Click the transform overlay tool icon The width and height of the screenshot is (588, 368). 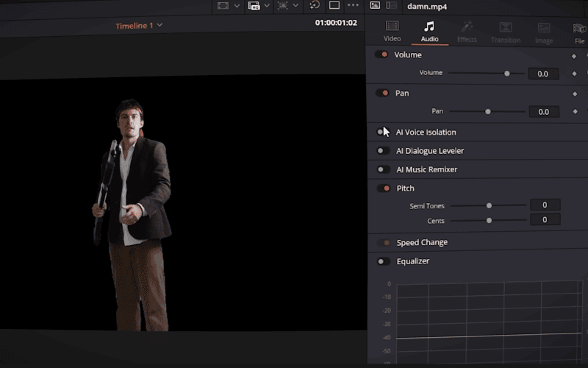282,5
